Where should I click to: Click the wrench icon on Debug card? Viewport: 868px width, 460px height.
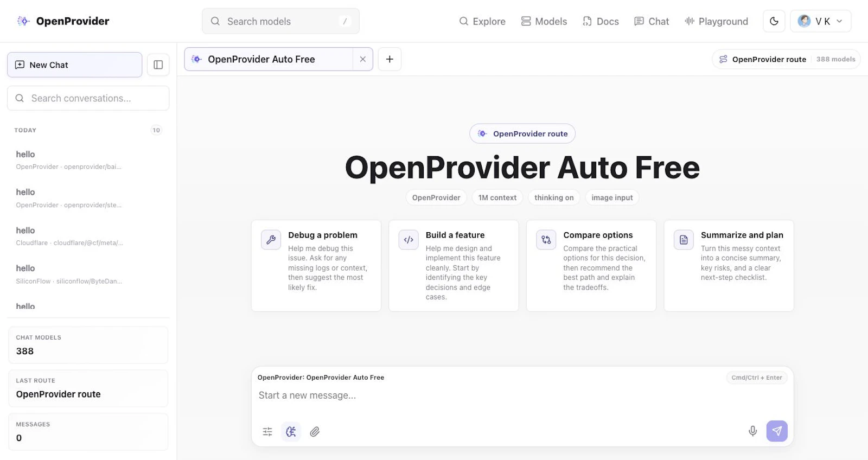coord(271,240)
